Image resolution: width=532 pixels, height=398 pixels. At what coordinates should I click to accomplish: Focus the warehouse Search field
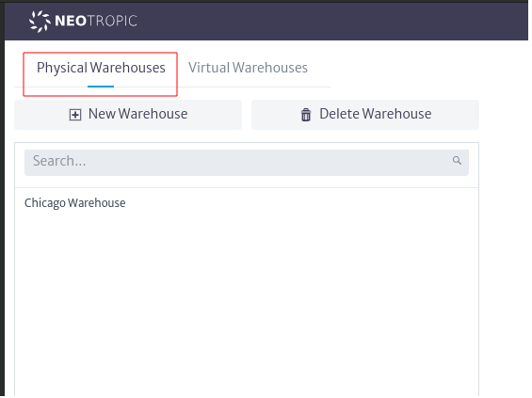point(247,163)
